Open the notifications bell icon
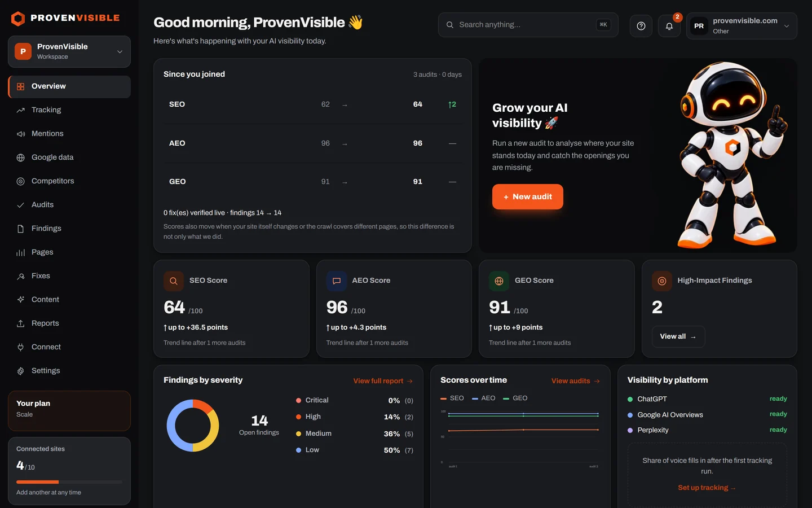812x508 pixels. coord(669,26)
